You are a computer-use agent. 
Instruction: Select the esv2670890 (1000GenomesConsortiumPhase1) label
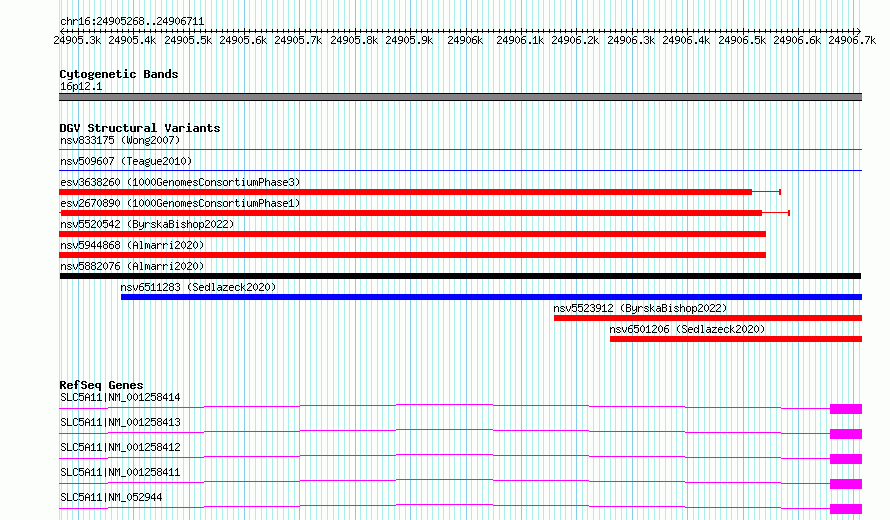tap(180, 203)
